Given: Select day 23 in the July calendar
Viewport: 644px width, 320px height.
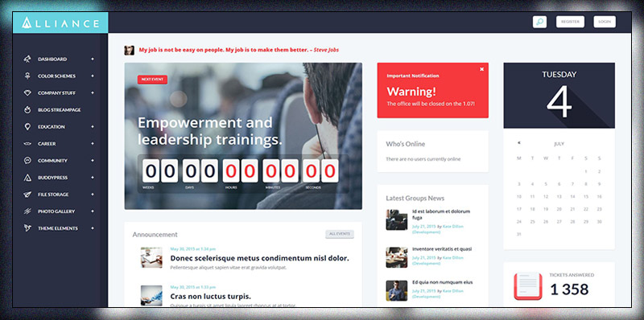Looking at the screenshot, I should (x=599, y=209).
